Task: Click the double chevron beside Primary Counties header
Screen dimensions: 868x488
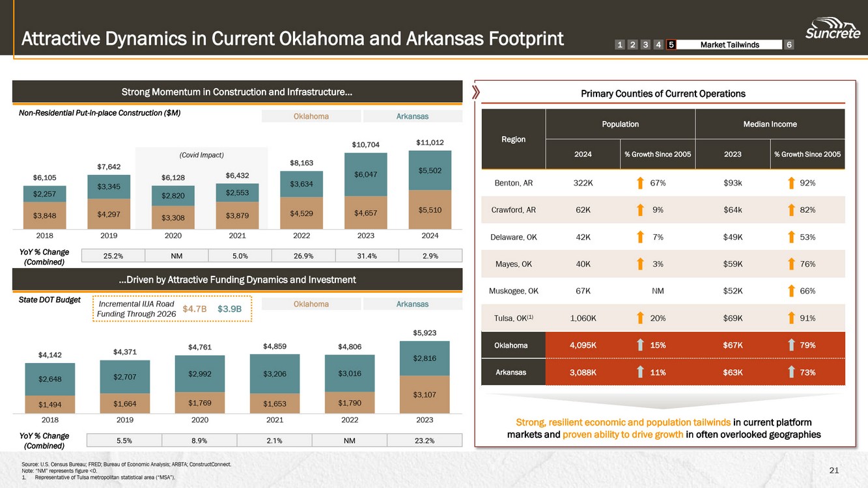Action: [475, 92]
